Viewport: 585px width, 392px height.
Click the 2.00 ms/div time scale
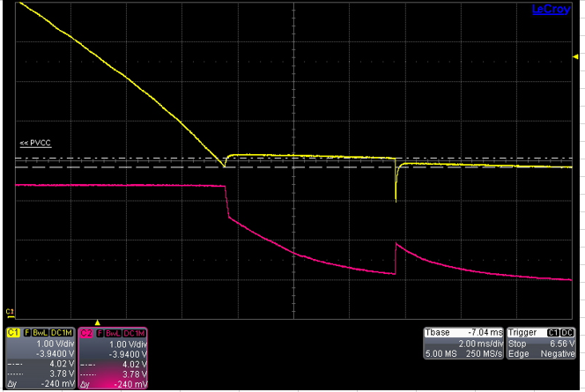click(x=480, y=344)
